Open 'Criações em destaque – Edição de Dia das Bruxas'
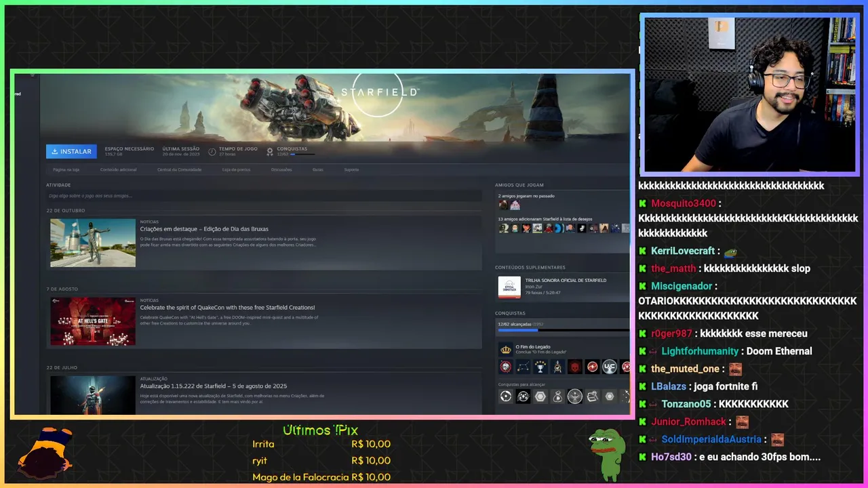 tap(204, 229)
